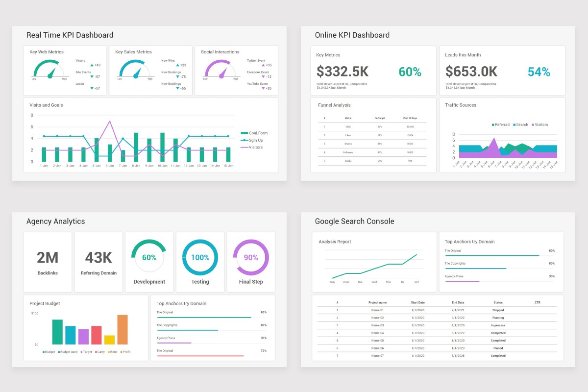The image size is (588, 392).
Task: Click the down arrow beside −35
Action: point(263,88)
